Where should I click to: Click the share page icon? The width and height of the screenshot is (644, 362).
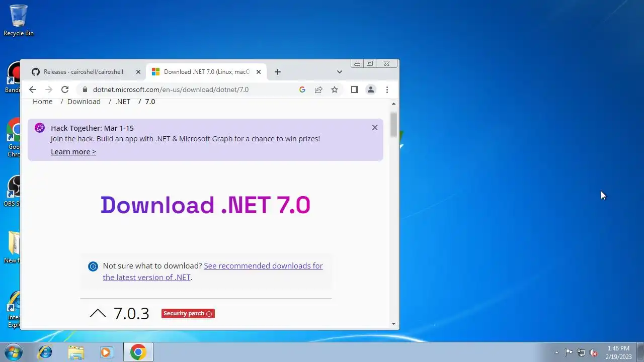(318, 89)
